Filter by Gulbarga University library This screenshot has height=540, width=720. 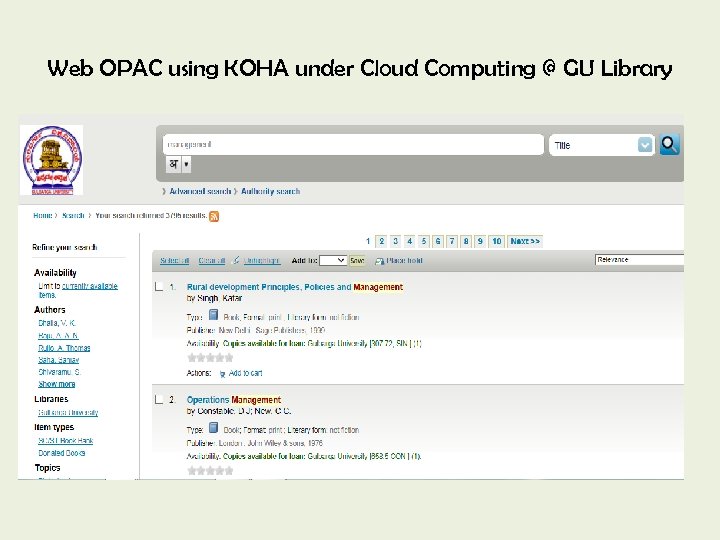(x=68, y=412)
